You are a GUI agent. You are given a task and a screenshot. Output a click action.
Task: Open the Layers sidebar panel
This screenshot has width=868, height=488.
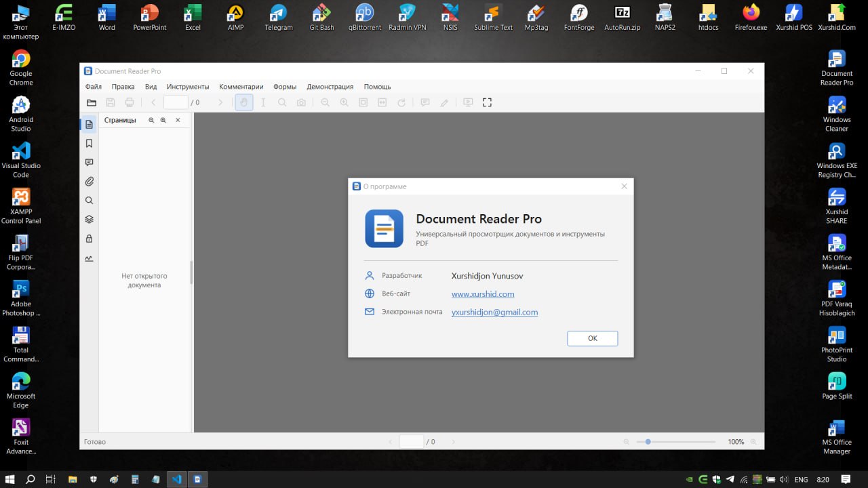pos(89,220)
